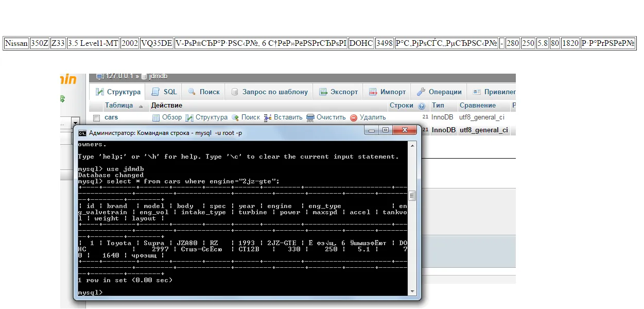Viewport: 644px width, 309px height.
Task: Click the Z33 cell in the top table
Action: (58, 43)
